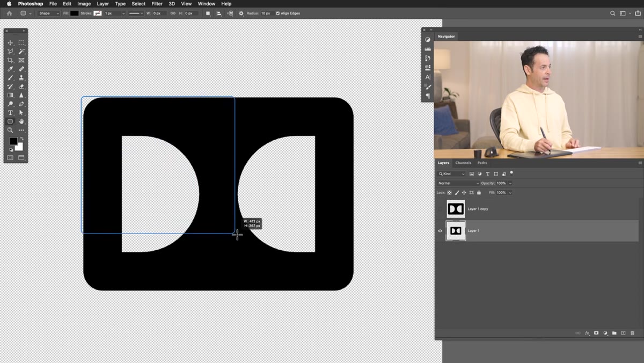Select the Eraser tool
644x363 pixels.
21,86
